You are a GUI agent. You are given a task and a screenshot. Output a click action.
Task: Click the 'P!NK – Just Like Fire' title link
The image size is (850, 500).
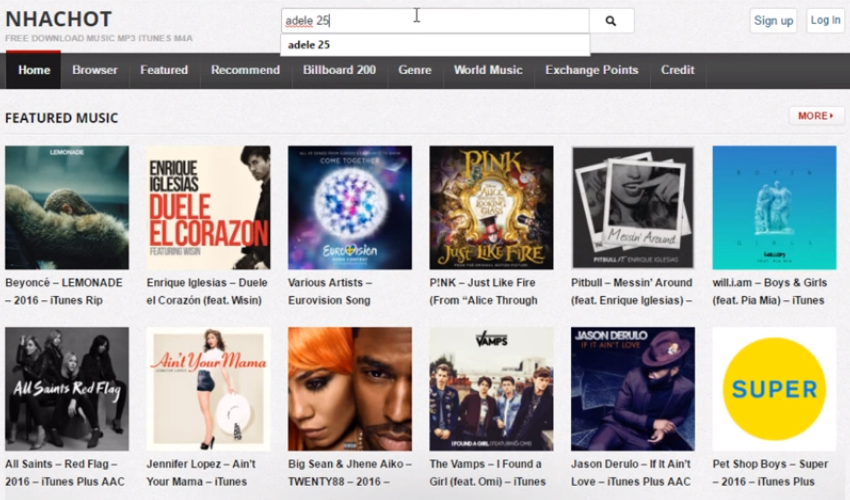tap(484, 291)
